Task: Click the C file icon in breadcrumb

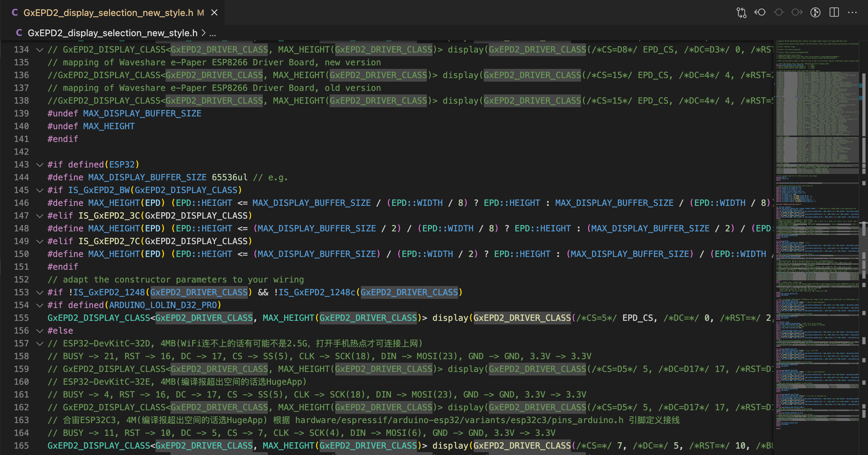Action: (19, 33)
